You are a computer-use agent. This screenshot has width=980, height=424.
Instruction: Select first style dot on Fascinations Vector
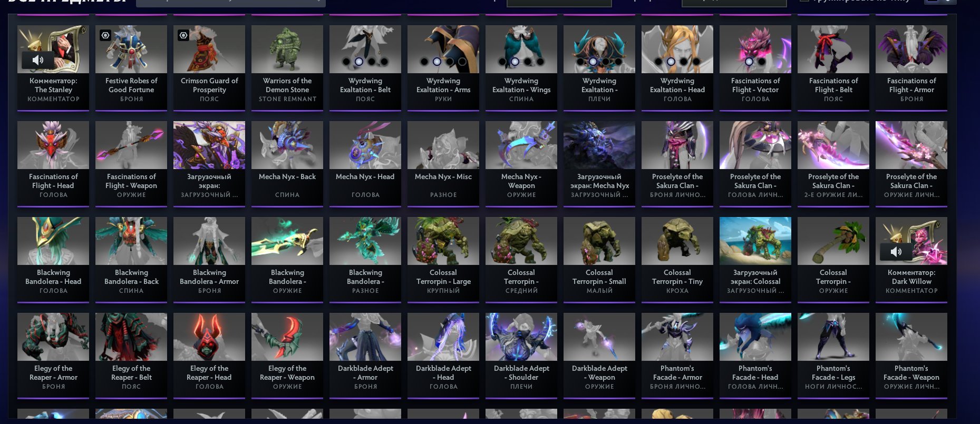click(749, 62)
